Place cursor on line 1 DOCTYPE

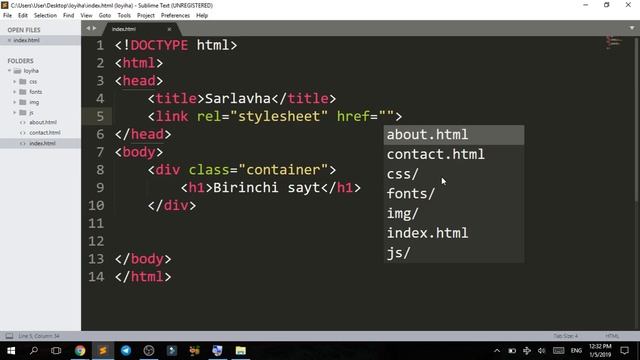click(159, 45)
